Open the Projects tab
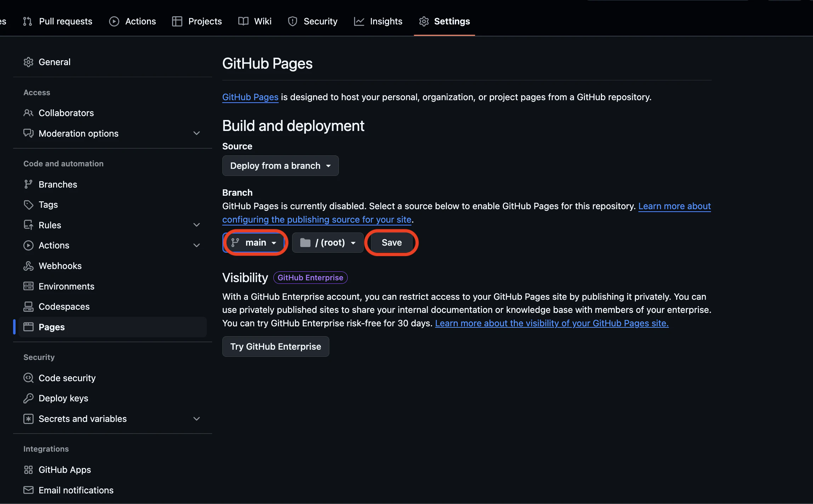The height and width of the screenshot is (504, 813). 197,21
